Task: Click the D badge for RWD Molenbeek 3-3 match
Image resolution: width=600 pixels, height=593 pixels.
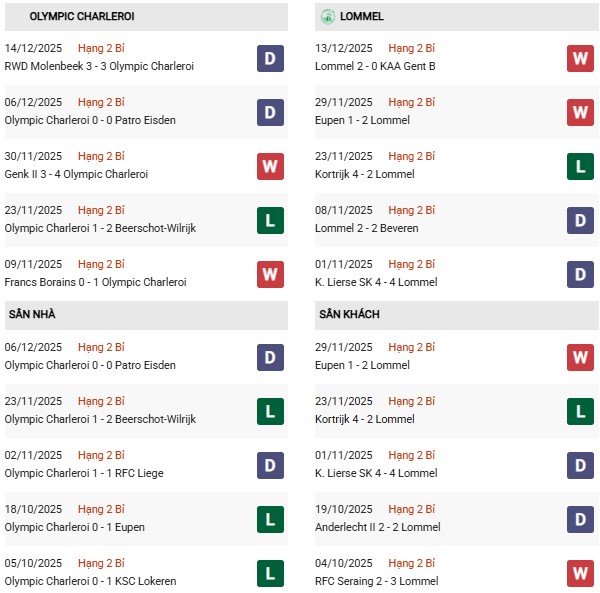Action: [270, 58]
